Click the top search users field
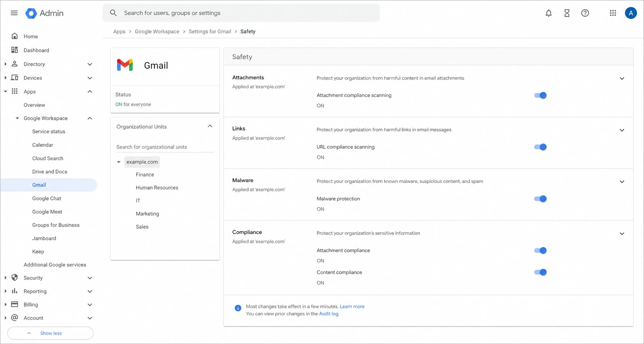 pos(241,13)
